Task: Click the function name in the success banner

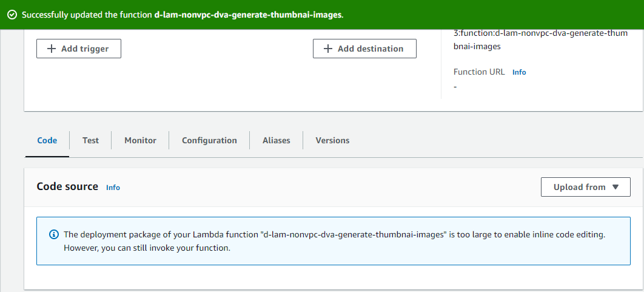Action: pos(248,15)
